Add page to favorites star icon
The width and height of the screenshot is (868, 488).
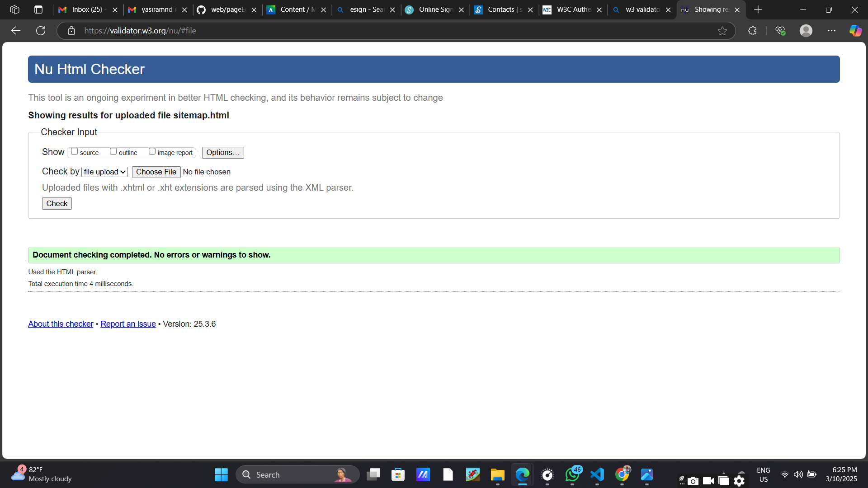[x=722, y=31]
